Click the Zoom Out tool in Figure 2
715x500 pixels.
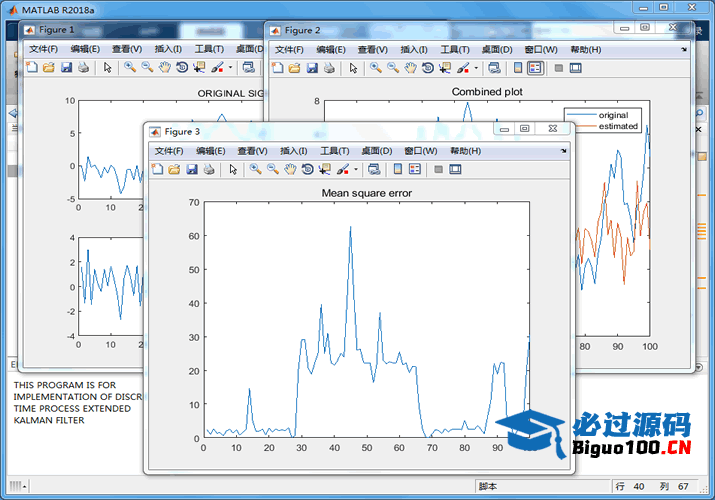click(x=392, y=68)
